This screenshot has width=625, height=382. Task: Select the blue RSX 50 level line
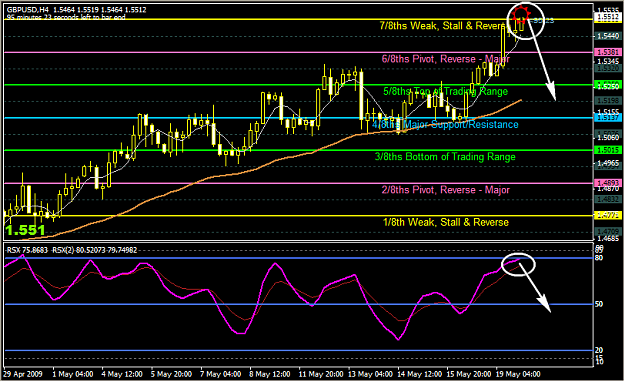coord(298,304)
